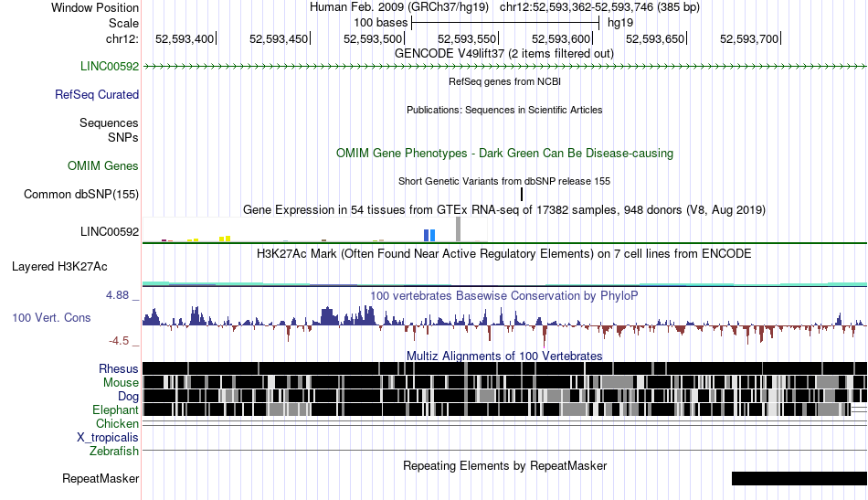
Task: Open the RefSeq Curated track label
Action: (97, 95)
